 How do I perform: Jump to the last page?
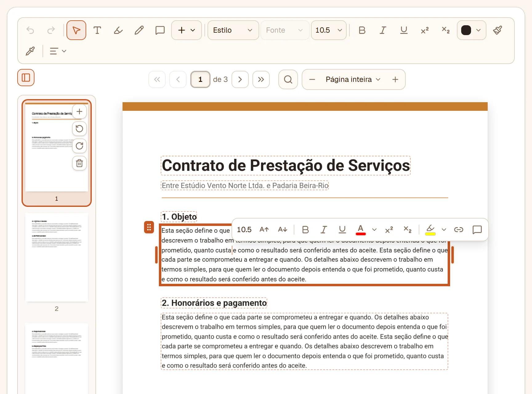coord(261,79)
